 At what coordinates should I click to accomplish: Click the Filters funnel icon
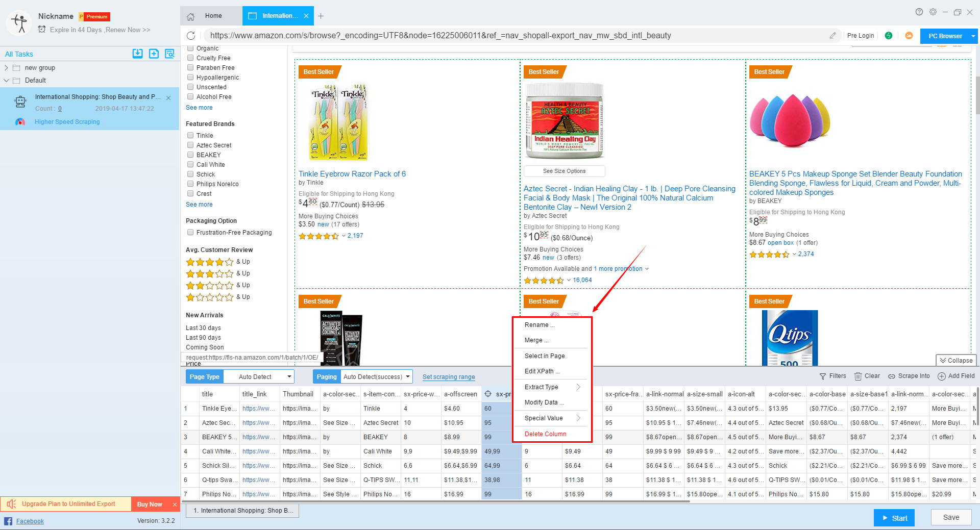click(x=823, y=376)
